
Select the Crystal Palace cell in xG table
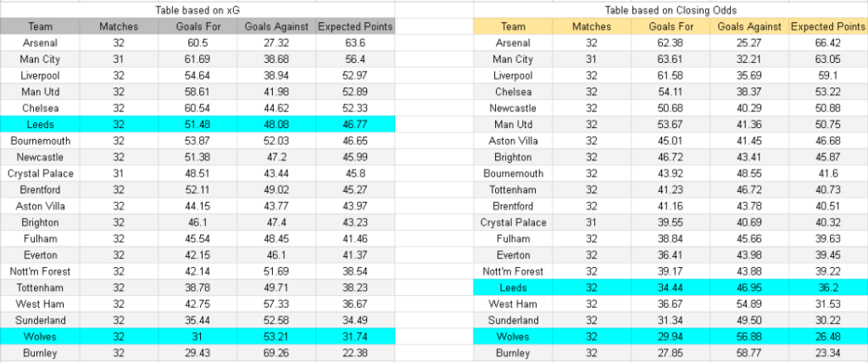tap(40, 174)
